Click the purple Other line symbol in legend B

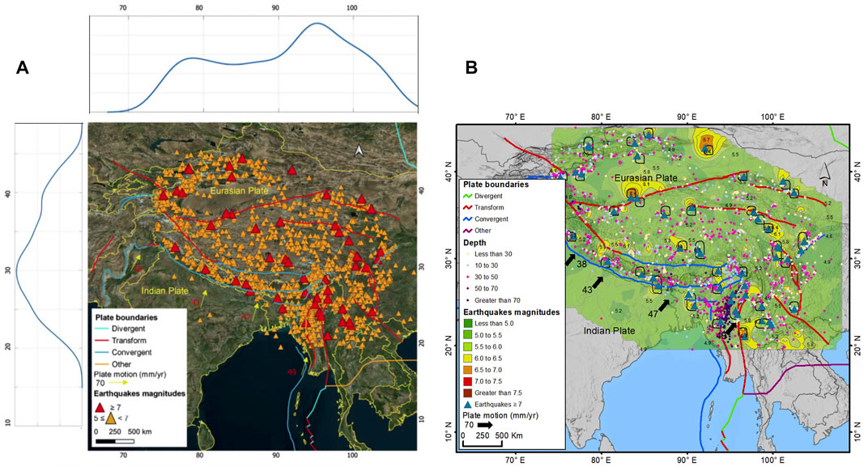click(x=468, y=231)
